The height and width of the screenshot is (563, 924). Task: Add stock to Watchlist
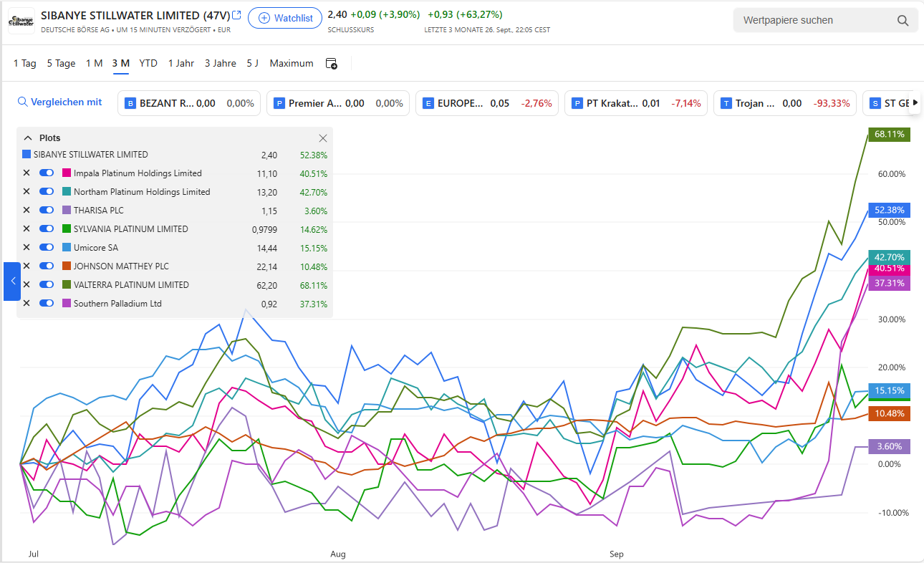click(x=285, y=18)
